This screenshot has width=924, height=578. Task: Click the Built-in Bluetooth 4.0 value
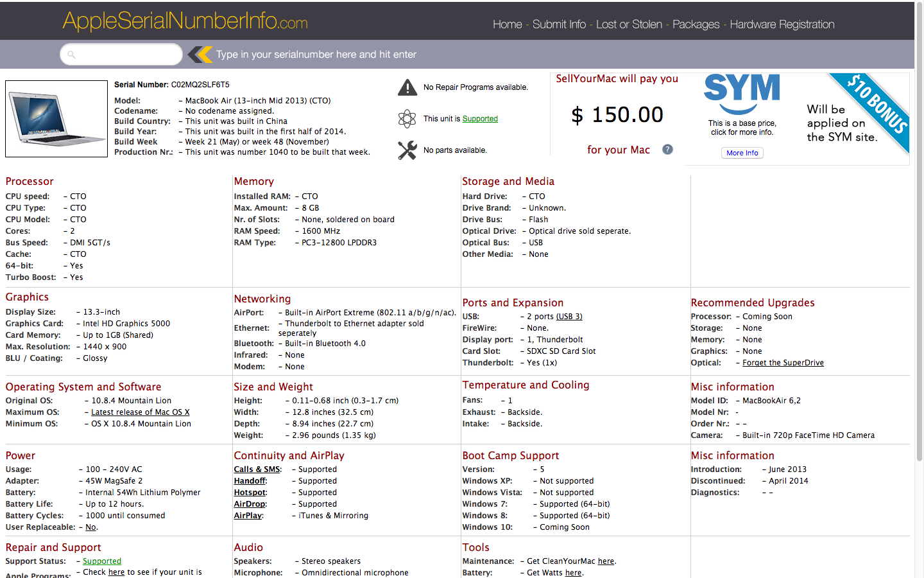click(x=325, y=344)
